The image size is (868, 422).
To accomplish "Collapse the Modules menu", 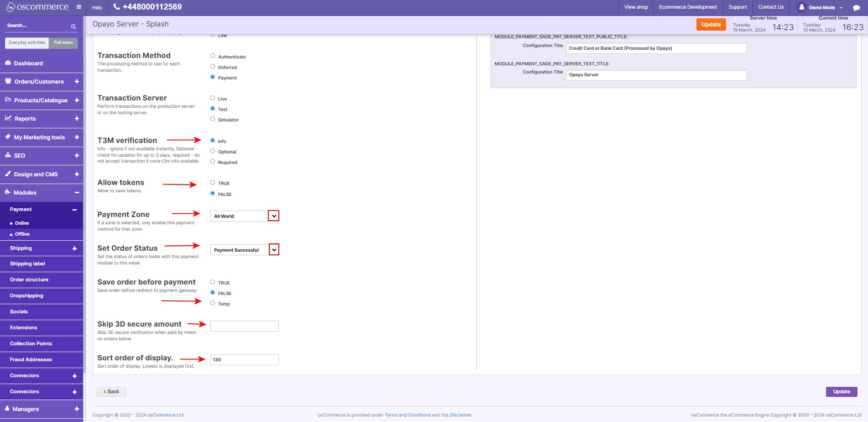I will click(77, 192).
